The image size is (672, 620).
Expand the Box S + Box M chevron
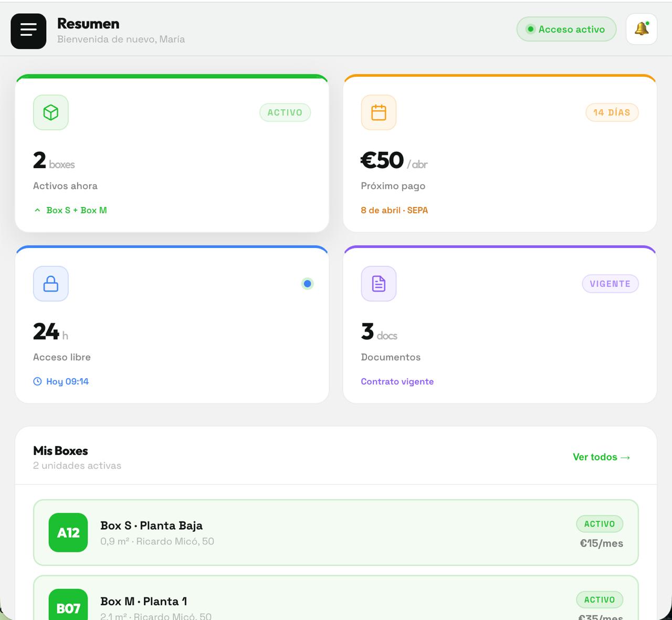37,210
